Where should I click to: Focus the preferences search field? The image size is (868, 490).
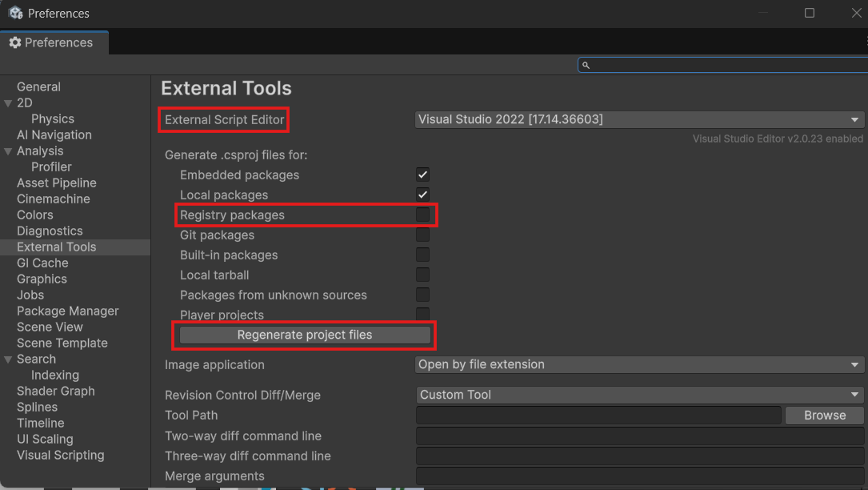(x=722, y=65)
